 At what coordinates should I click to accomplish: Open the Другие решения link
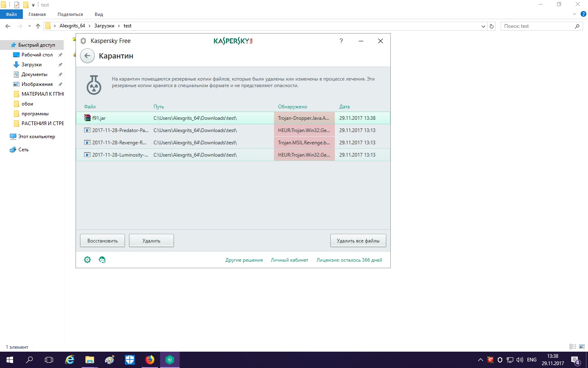[x=244, y=260]
